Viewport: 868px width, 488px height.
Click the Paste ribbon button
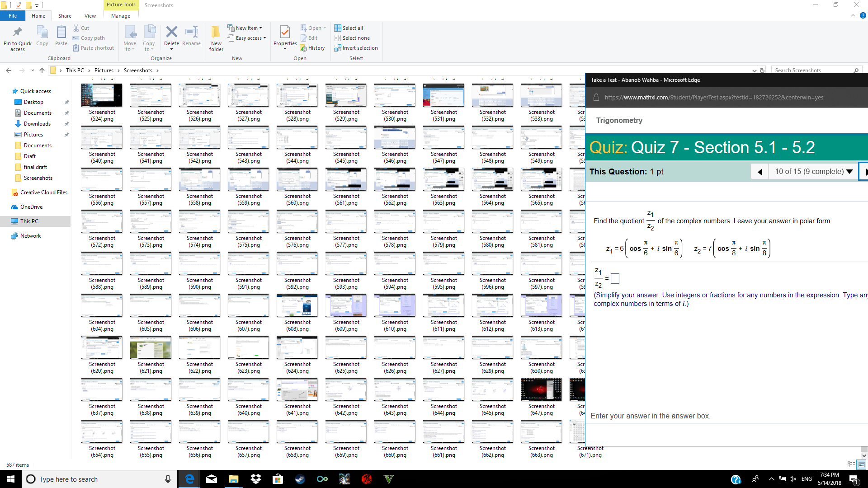[x=61, y=36]
